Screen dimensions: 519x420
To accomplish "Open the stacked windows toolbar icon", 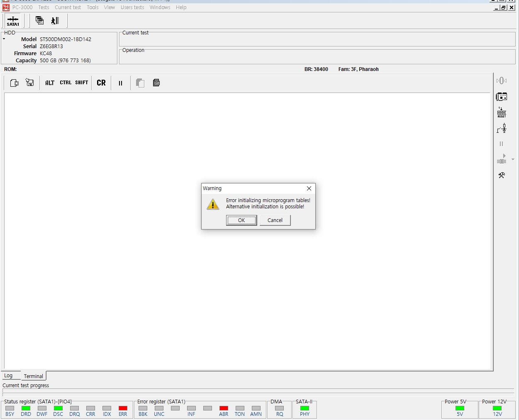I will tap(39, 20).
